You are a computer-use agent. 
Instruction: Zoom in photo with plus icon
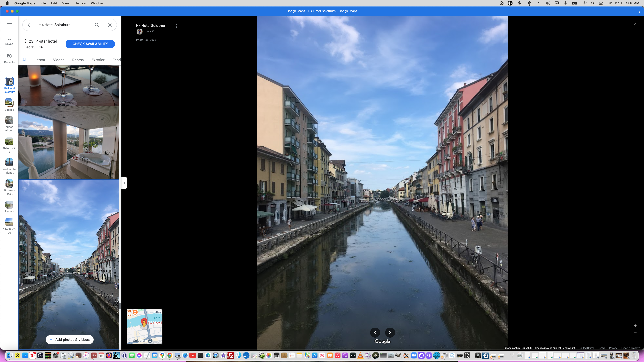click(635, 326)
